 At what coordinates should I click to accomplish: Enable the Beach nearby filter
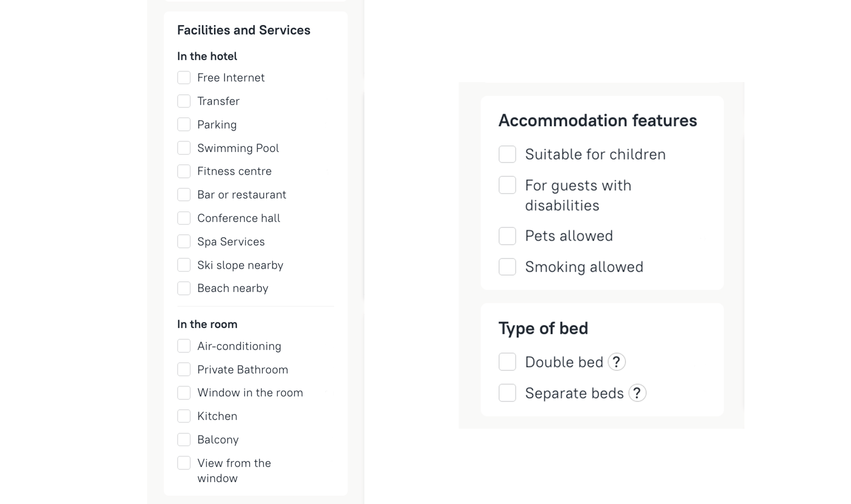[184, 288]
